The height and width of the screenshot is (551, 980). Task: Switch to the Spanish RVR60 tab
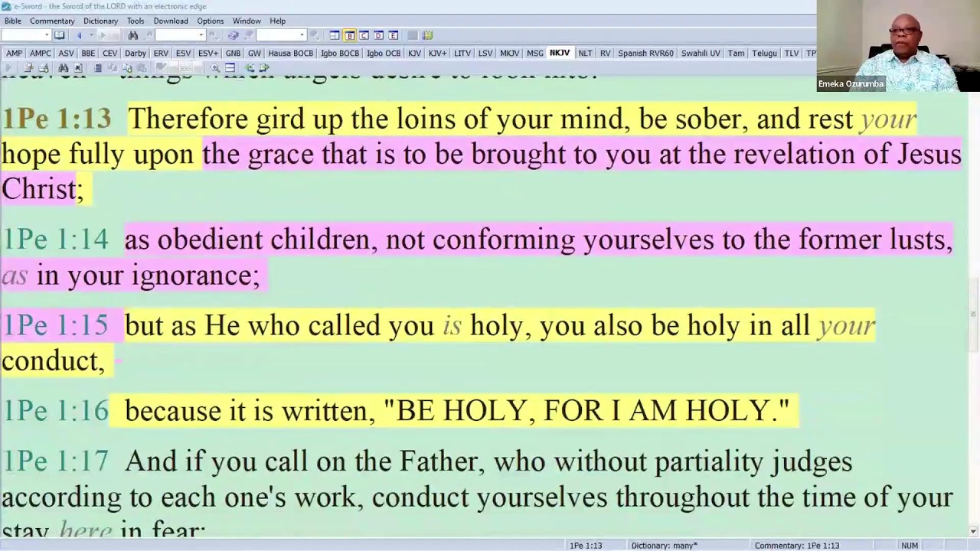(x=645, y=54)
